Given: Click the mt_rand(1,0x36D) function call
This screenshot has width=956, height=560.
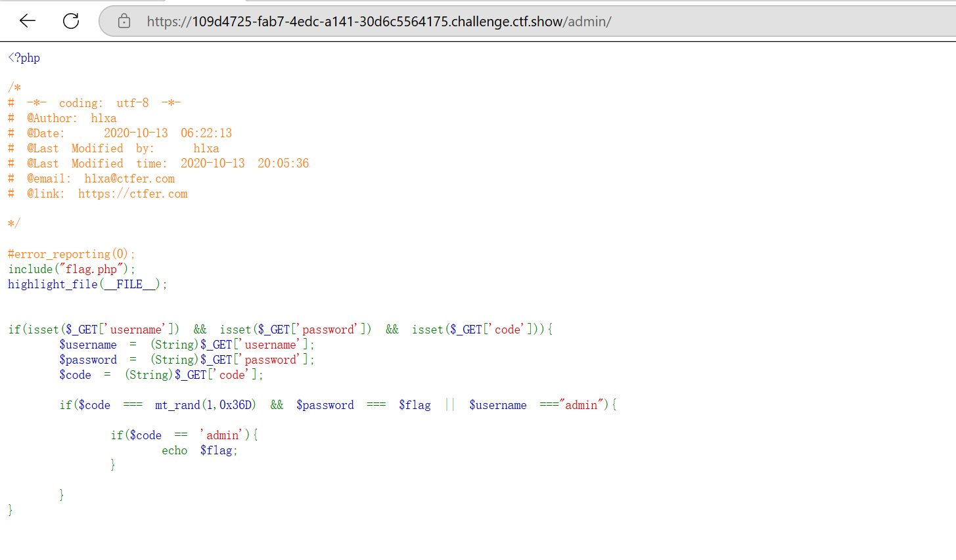Looking at the screenshot, I should click(205, 405).
